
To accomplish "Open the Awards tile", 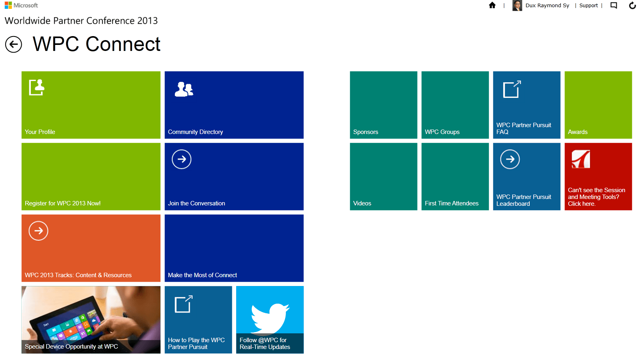I will (x=598, y=105).
